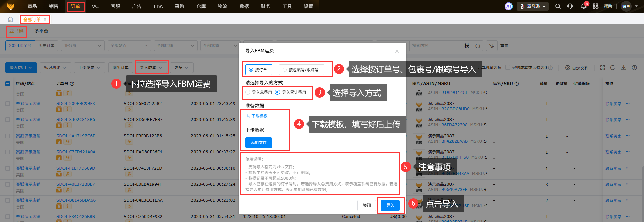644x222 pixels.
Task: Click 联系买家 for order SDOI-209EBC9BF3
Action: pos(613,104)
